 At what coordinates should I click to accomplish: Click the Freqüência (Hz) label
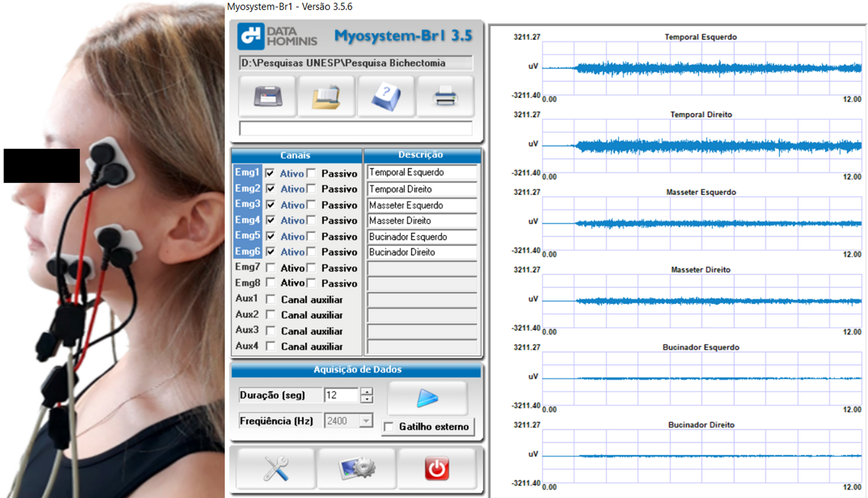click(x=277, y=421)
